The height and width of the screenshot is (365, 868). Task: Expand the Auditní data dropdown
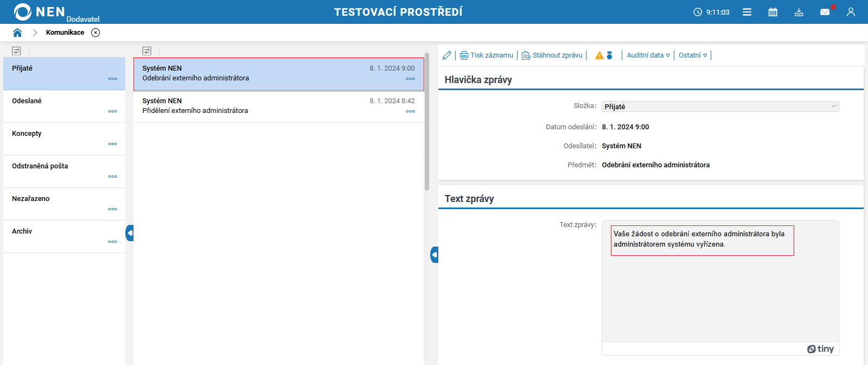coord(648,55)
